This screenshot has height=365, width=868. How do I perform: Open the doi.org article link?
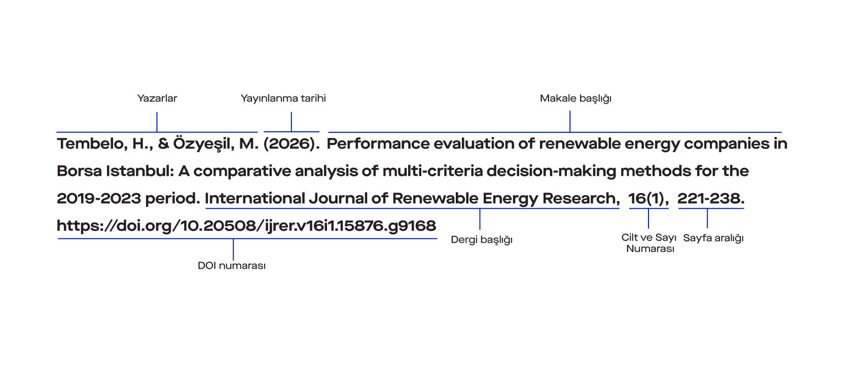click(x=246, y=226)
